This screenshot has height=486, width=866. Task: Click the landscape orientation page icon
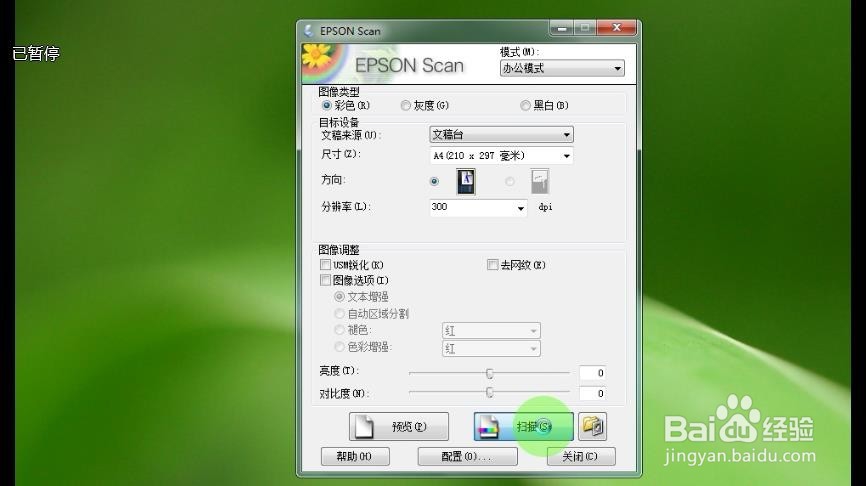(540, 182)
